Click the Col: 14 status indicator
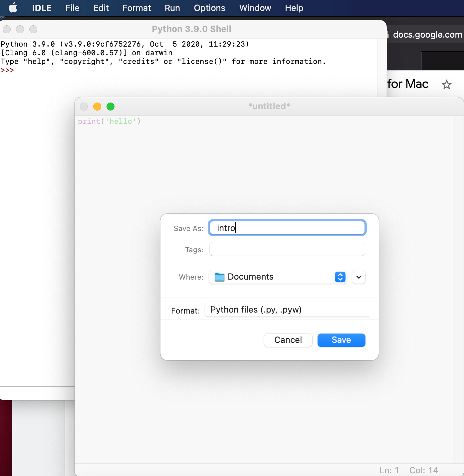The width and height of the screenshot is (464, 476). (x=424, y=470)
